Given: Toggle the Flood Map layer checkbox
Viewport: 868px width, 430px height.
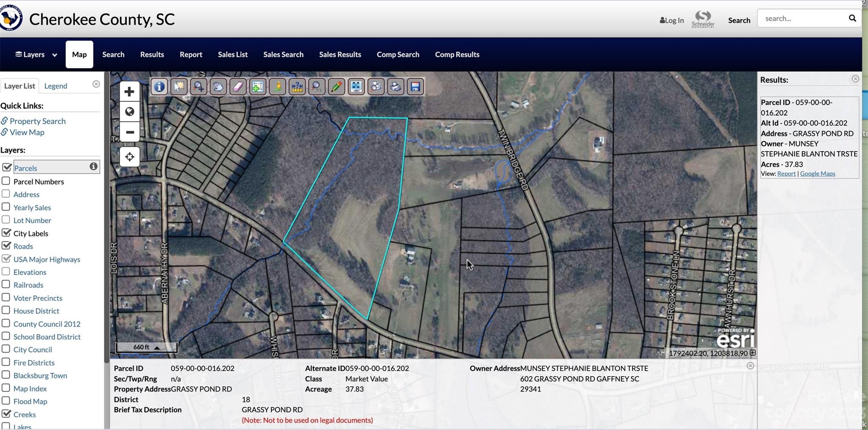Looking at the screenshot, I should click(6, 401).
